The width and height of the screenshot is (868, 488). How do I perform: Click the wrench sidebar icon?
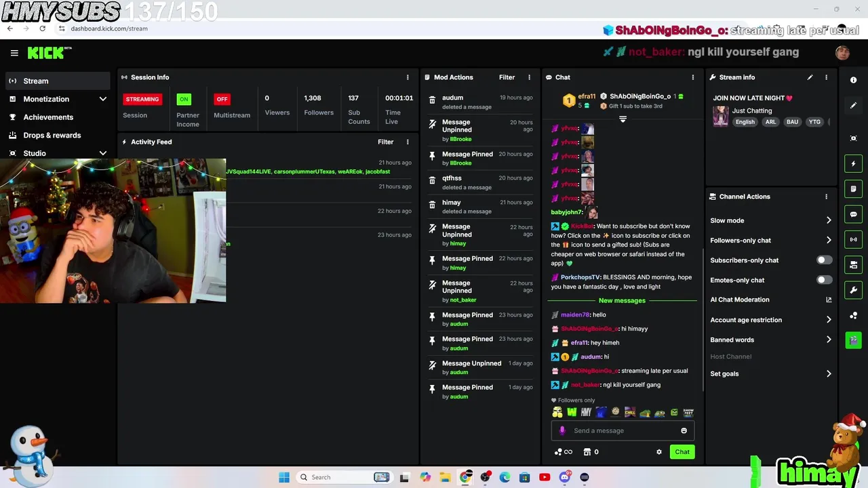tap(854, 290)
